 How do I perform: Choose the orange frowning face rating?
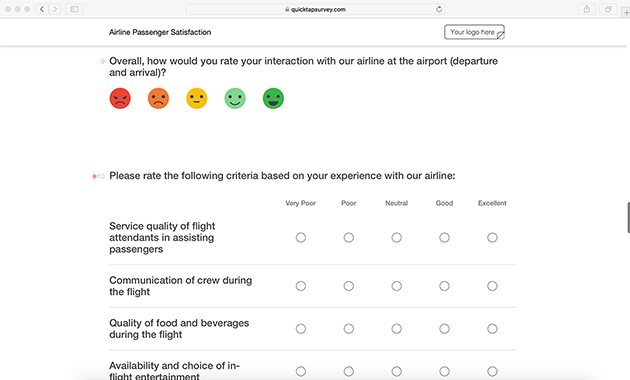pos(158,98)
